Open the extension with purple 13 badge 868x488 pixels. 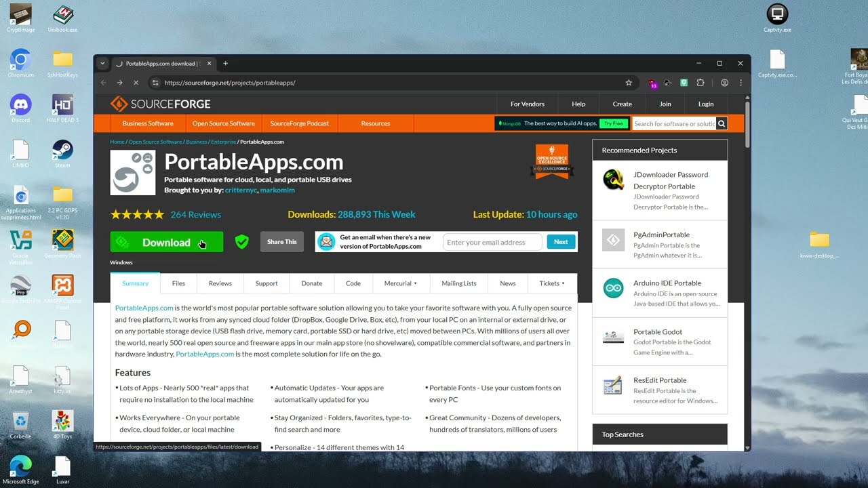pyautogui.click(x=652, y=83)
